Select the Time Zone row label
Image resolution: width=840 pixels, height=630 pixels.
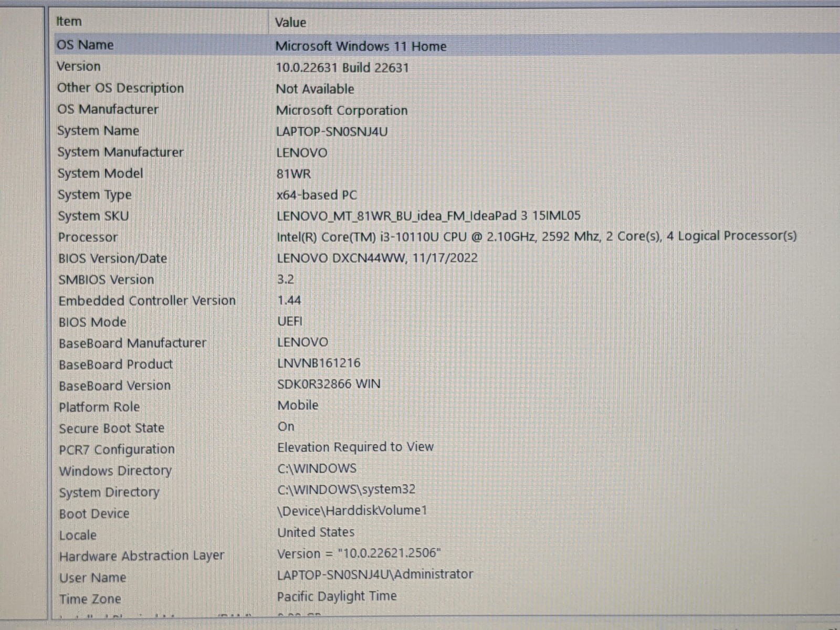pyautogui.click(x=90, y=598)
